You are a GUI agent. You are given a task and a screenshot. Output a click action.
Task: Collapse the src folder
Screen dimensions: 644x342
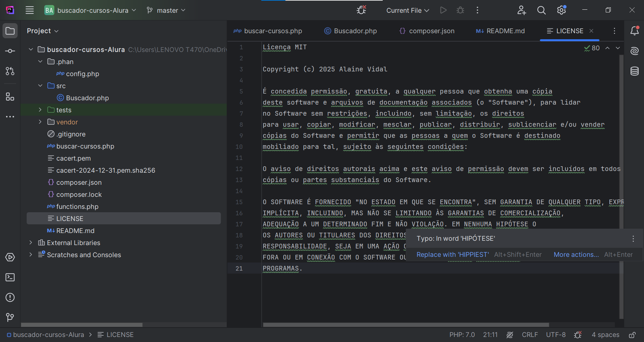point(40,85)
